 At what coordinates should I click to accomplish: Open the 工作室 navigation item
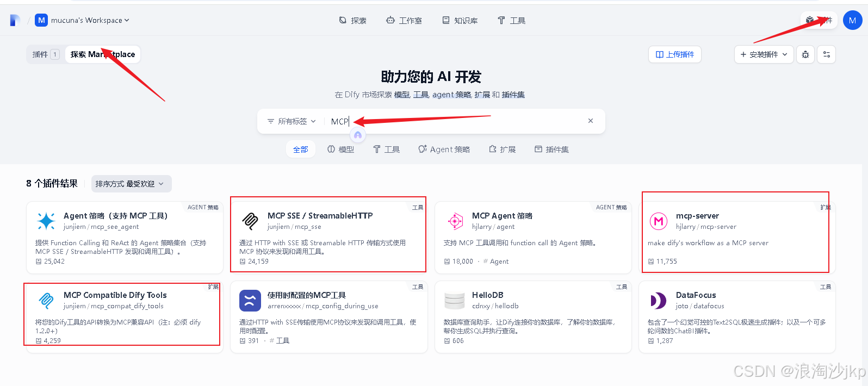(x=404, y=20)
